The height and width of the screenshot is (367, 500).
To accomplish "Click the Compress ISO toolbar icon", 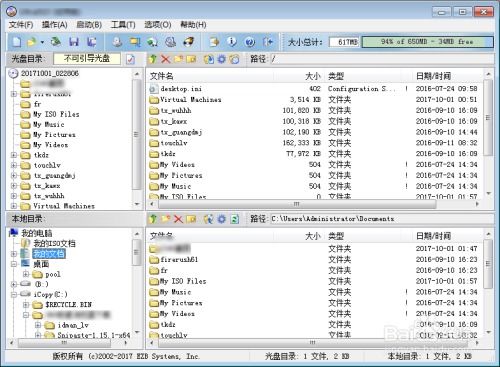I will pyautogui.click(x=189, y=42).
